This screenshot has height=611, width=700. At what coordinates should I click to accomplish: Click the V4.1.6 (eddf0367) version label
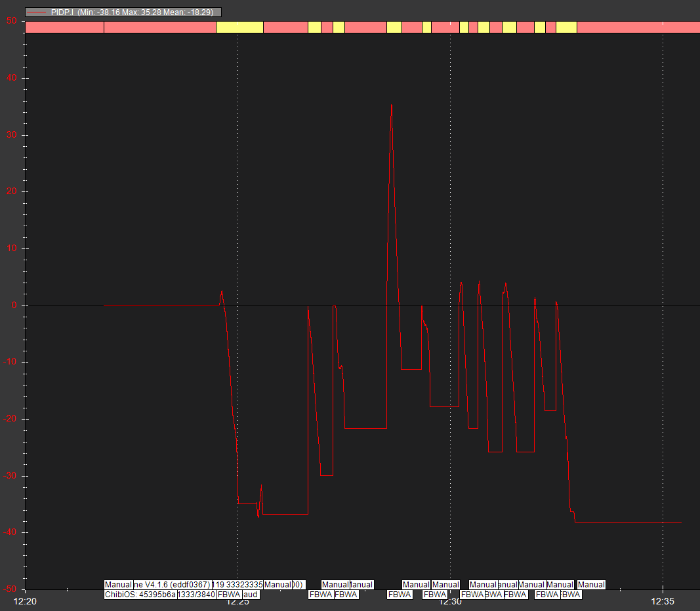tap(172, 584)
